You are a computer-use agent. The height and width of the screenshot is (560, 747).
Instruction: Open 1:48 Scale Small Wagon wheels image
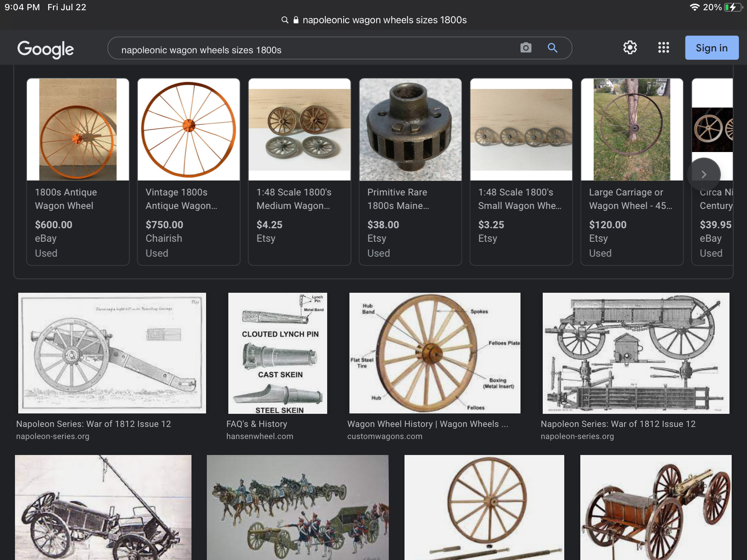(521, 129)
